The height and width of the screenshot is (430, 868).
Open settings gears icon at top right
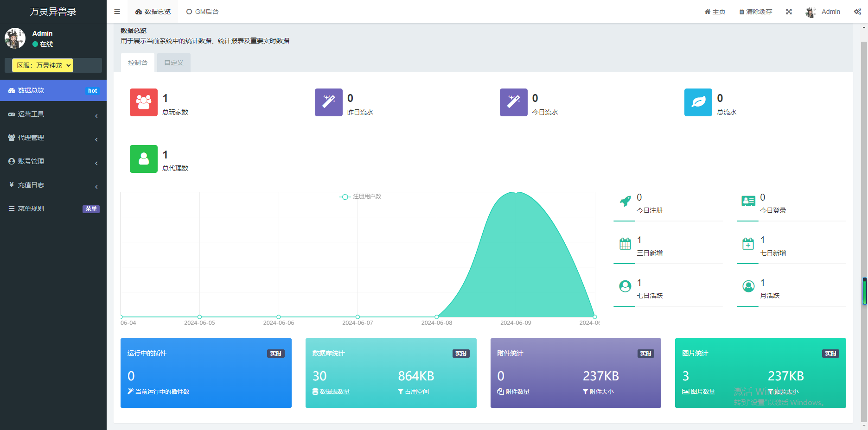(857, 12)
